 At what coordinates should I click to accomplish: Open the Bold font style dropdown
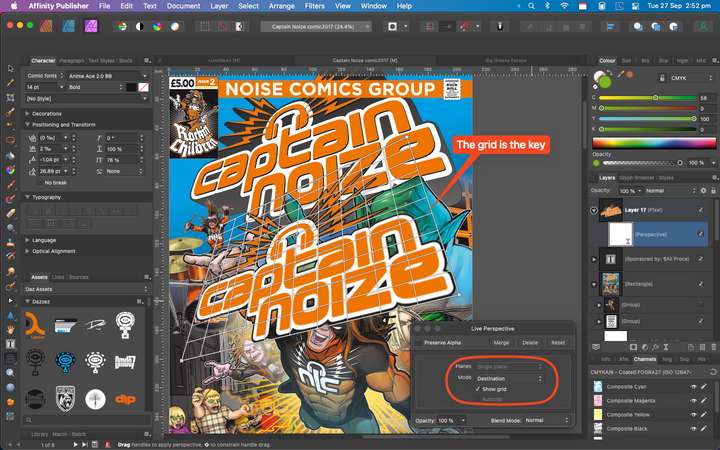click(x=96, y=87)
